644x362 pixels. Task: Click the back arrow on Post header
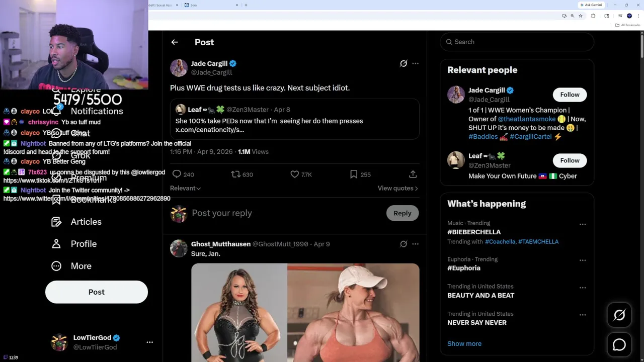[175, 42]
